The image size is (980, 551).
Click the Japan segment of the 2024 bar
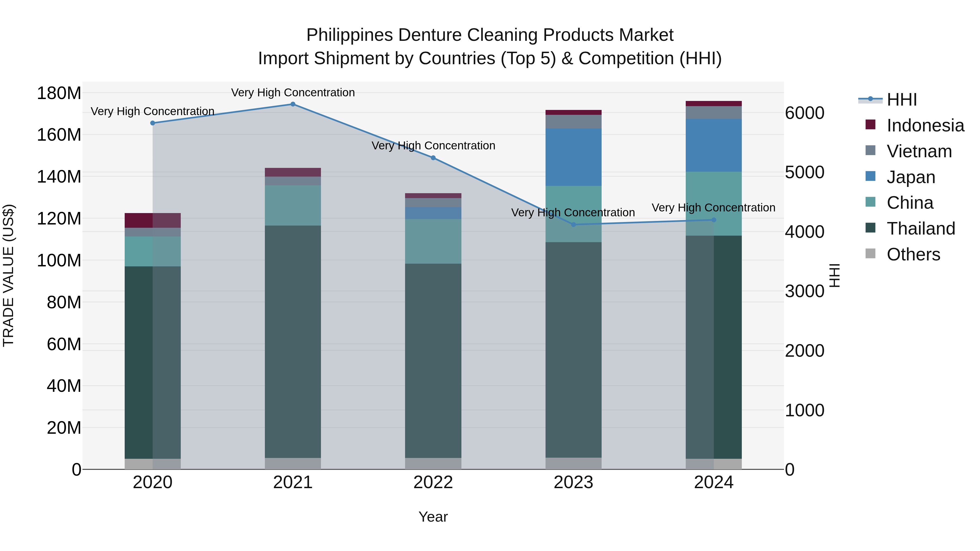point(714,145)
